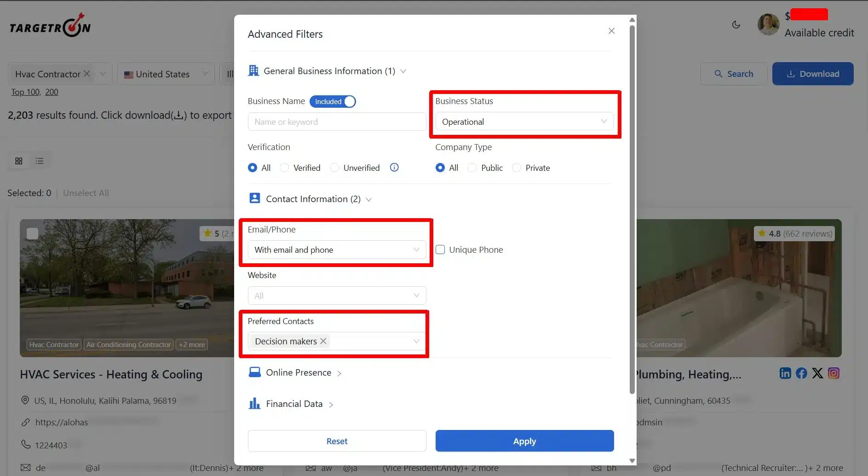Image resolution: width=868 pixels, height=476 pixels.
Task: Choose Private company type
Action: point(517,168)
